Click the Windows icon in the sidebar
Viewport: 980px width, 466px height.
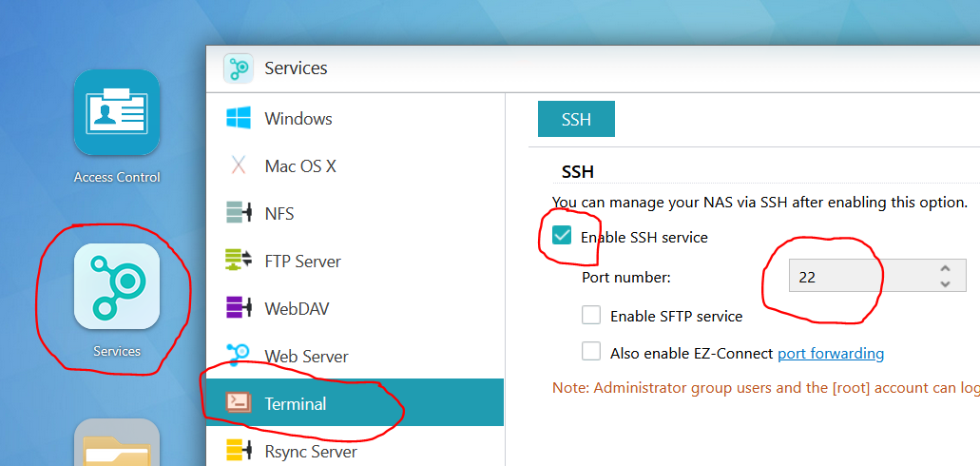(x=238, y=119)
